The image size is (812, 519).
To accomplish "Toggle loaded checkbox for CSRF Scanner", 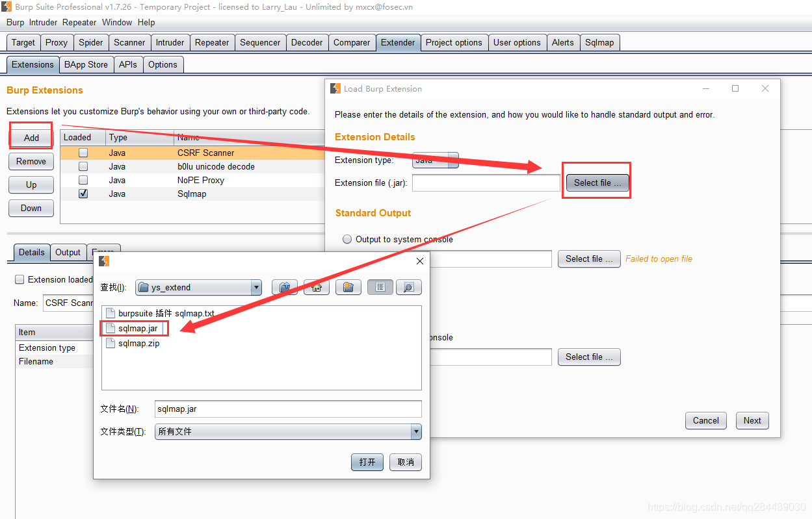I will point(83,153).
